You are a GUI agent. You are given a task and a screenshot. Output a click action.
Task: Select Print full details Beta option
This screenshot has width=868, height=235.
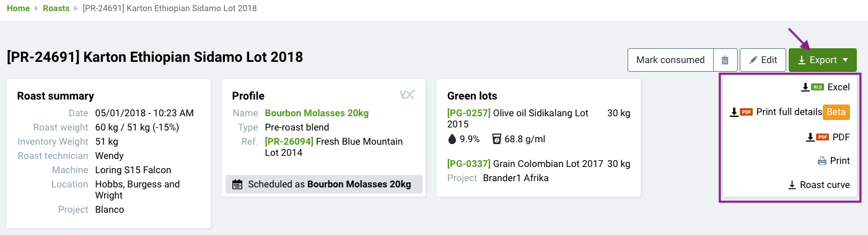tap(790, 112)
